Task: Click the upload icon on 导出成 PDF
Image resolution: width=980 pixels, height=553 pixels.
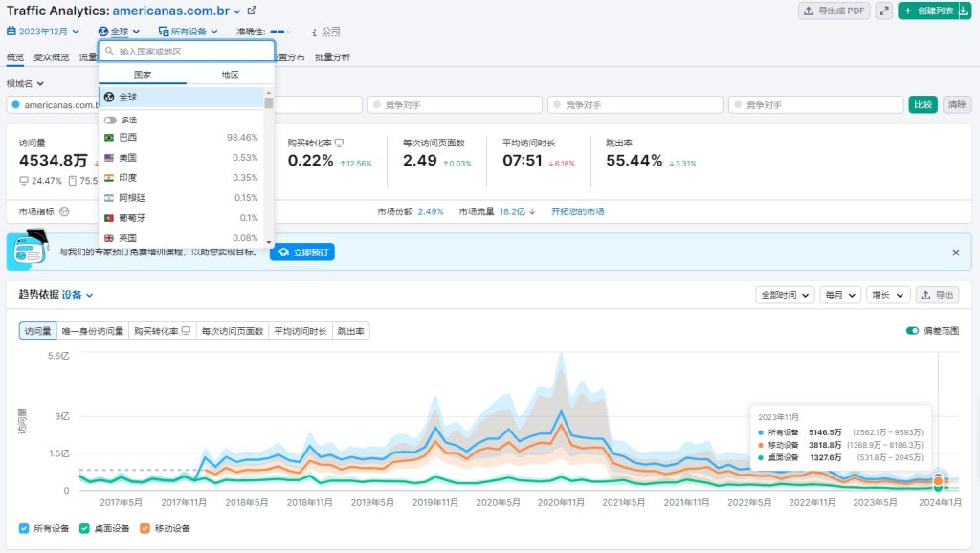Action: point(808,11)
